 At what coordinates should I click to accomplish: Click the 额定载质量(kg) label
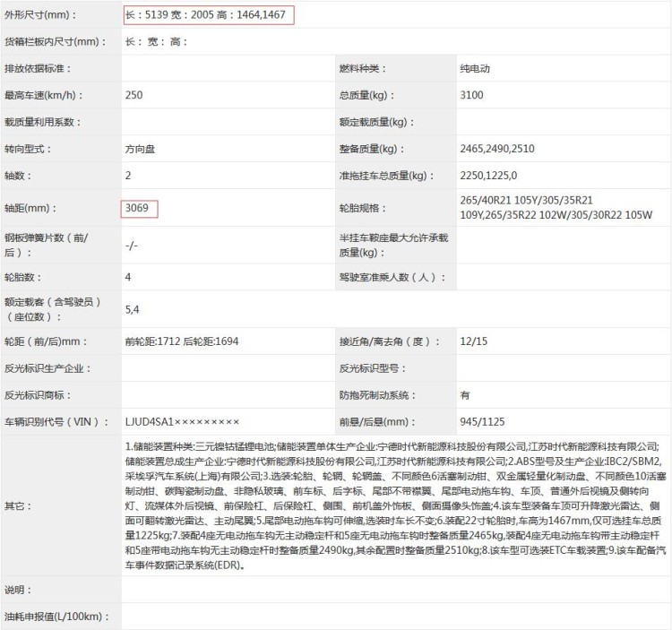click(x=376, y=122)
